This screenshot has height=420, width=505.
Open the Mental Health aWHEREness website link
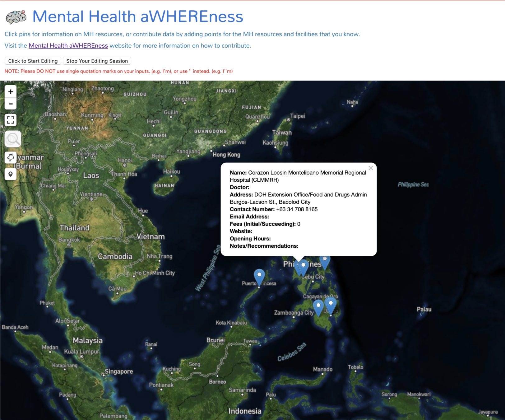(68, 46)
